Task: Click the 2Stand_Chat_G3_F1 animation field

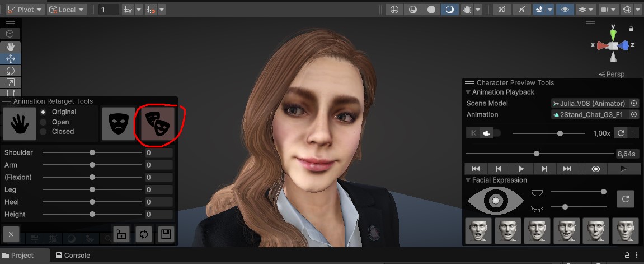Action: click(590, 115)
